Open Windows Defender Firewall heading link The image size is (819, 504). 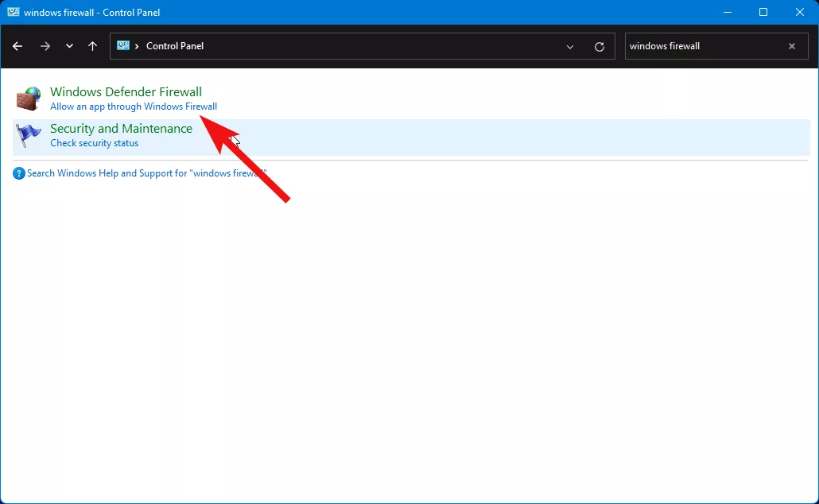(126, 91)
